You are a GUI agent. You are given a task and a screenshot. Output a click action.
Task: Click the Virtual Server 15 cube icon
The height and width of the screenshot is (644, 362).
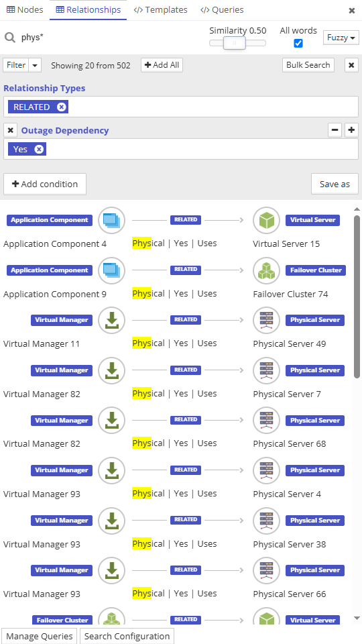(266, 220)
